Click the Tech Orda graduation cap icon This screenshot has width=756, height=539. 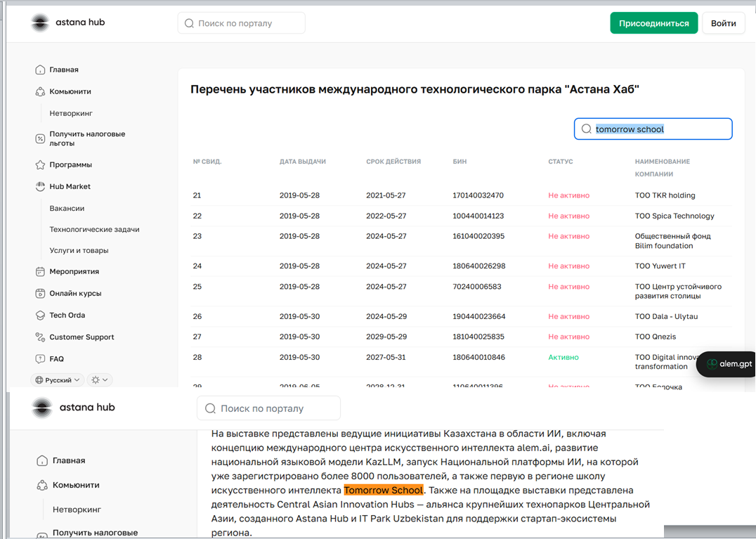pyautogui.click(x=40, y=316)
